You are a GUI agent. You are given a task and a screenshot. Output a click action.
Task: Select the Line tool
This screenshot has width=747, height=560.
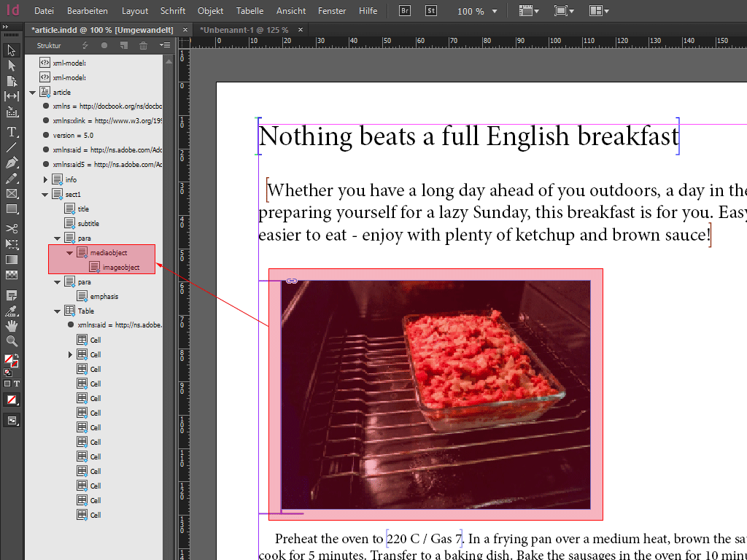click(12, 147)
